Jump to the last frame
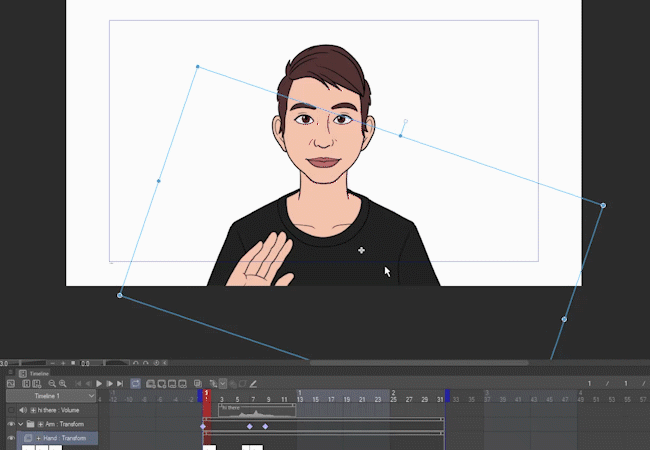Image resolution: width=650 pixels, height=450 pixels. point(120,384)
